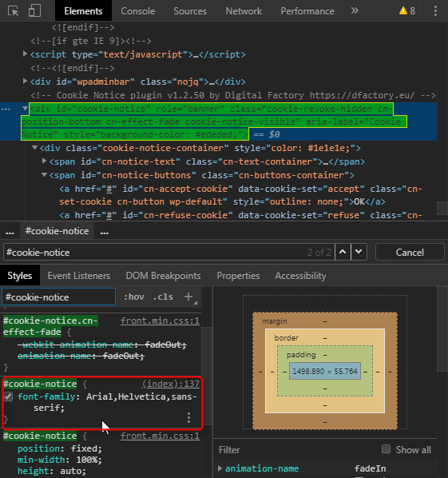Open the (index):137 source link
Screen dimensions: 448x478
click(171, 384)
